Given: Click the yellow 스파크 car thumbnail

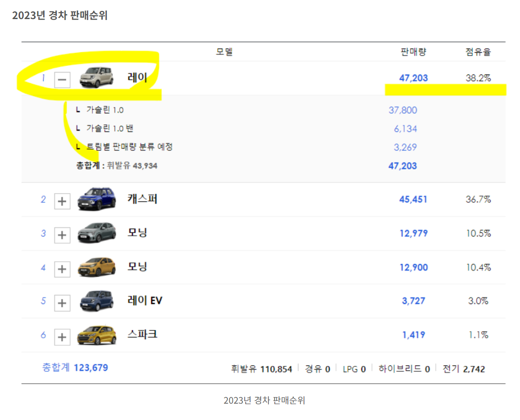Looking at the screenshot, I should coord(96,335).
